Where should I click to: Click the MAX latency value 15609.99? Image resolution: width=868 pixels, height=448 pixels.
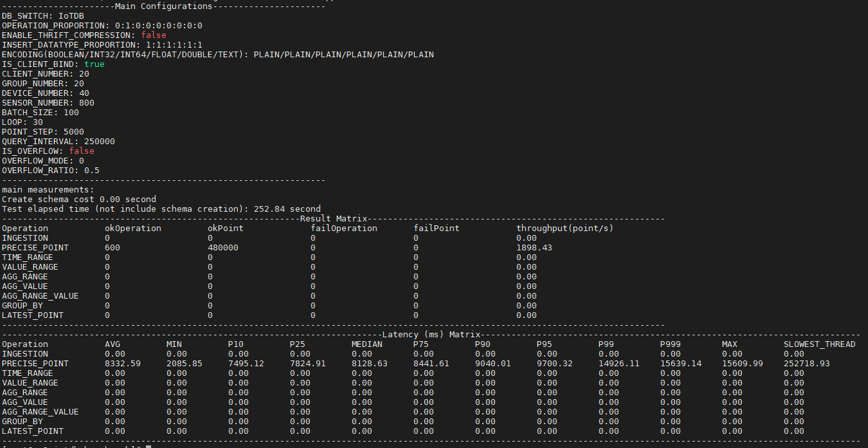pos(743,364)
